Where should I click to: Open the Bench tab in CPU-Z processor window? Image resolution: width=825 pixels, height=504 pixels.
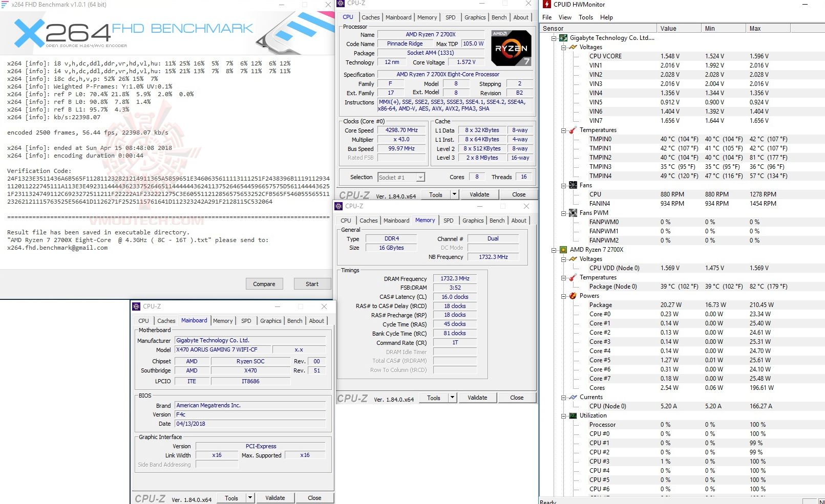499,17
